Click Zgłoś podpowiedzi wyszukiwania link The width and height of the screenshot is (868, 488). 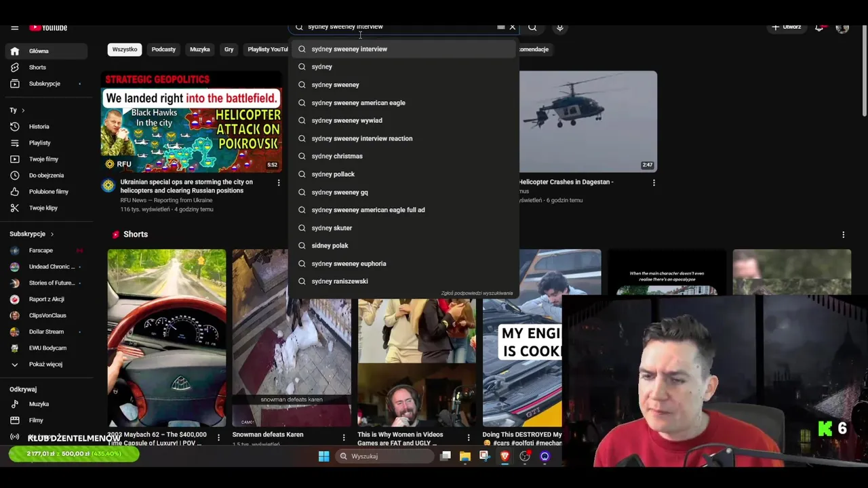[x=477, y=293]
